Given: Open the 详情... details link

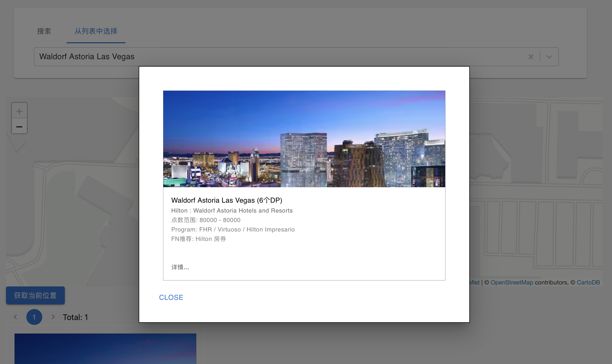Looking at the screenshot, I should [180, 267].
